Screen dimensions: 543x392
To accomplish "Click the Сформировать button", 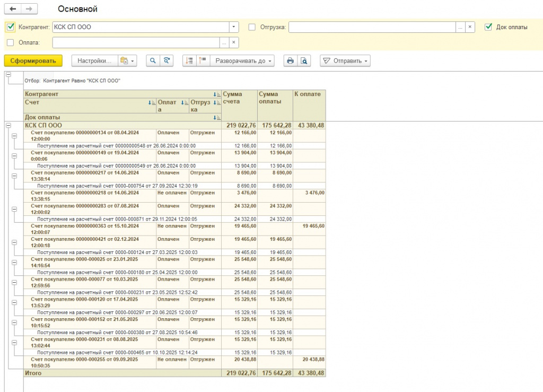I will click(x=33, y=61).
